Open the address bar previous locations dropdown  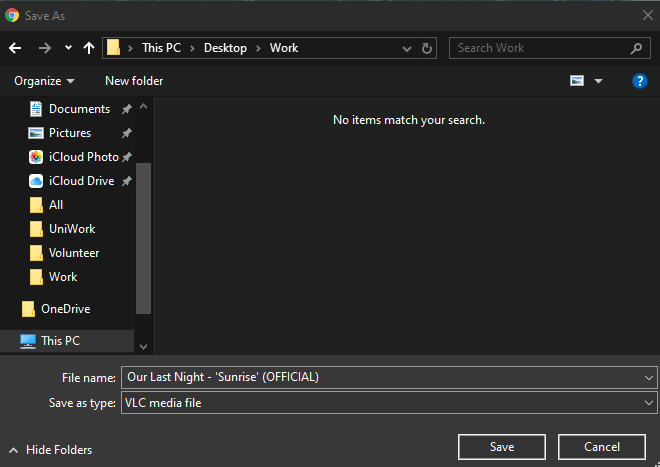(407, 48)
